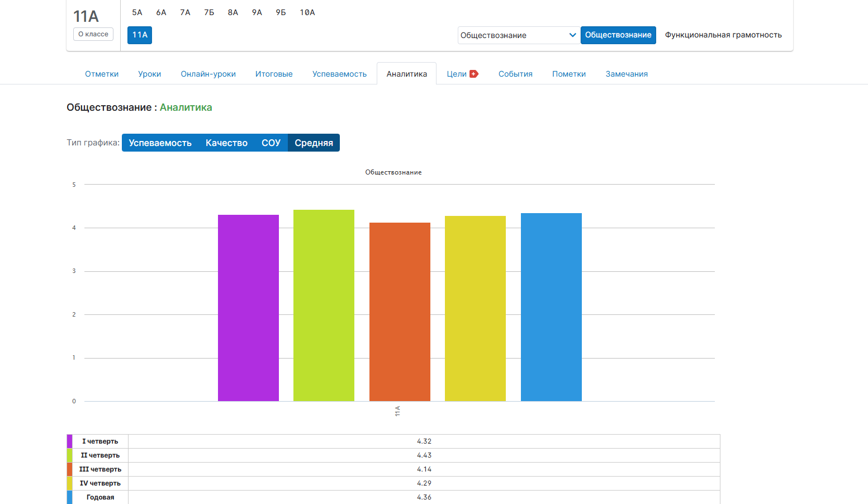Open the Успеваемость tab
The width and height of the screenshot is (868, 504).
click(x=340, y=74)
